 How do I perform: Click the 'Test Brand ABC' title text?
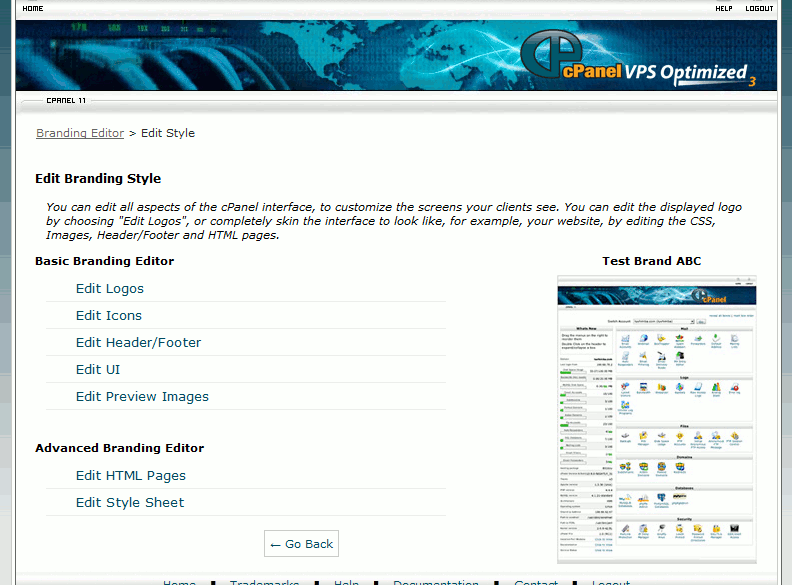[x=652, y=261]
